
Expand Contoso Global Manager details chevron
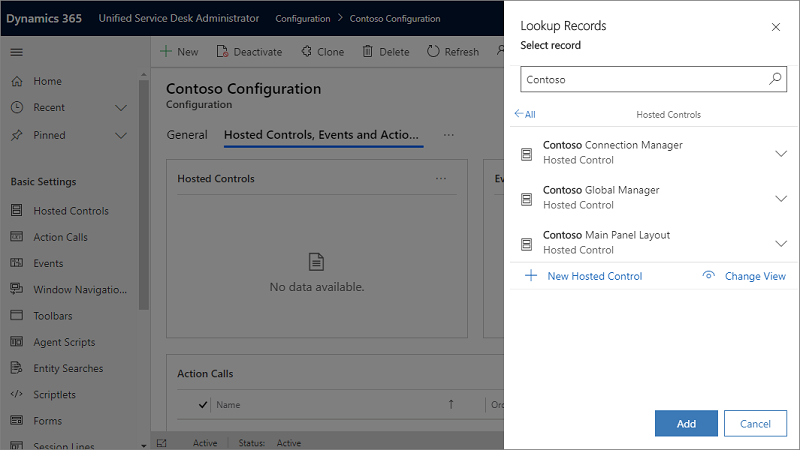coord(781,198)
